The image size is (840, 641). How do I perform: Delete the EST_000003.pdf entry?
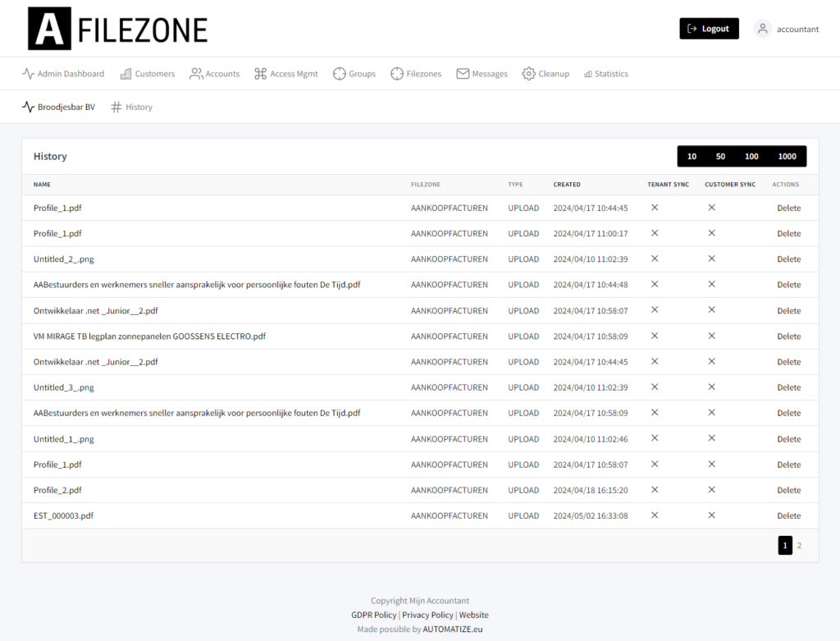coord(789,515)
